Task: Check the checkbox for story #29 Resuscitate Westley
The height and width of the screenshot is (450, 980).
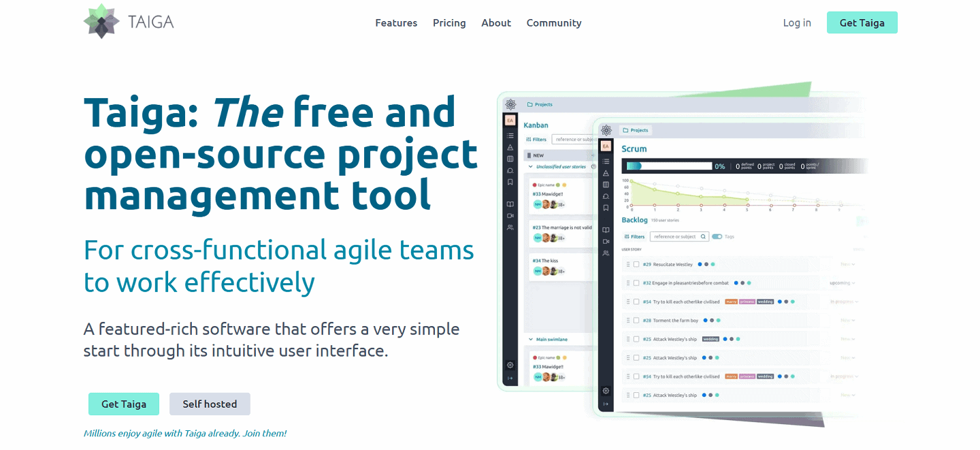Action: coord(636,264)
